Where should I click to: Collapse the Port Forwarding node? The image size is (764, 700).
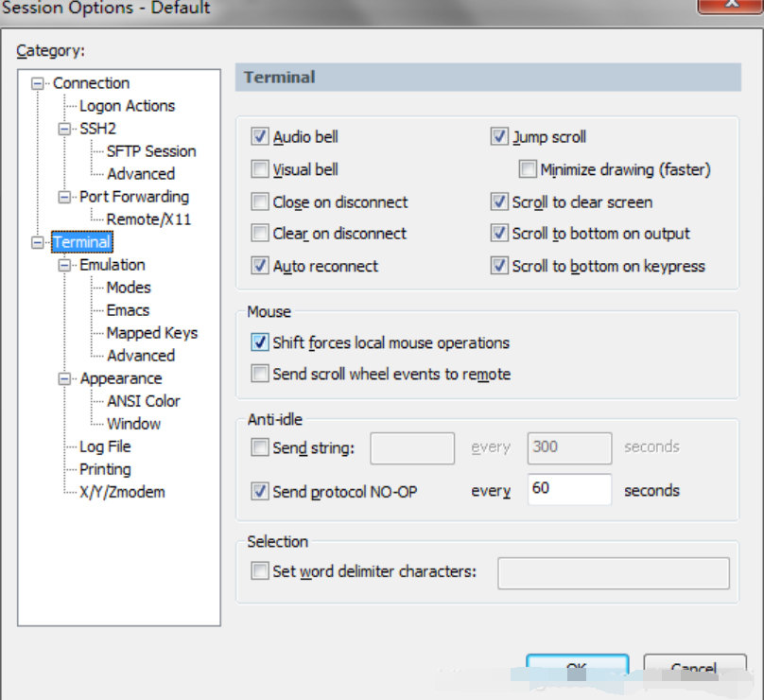(x=64, y=197)
